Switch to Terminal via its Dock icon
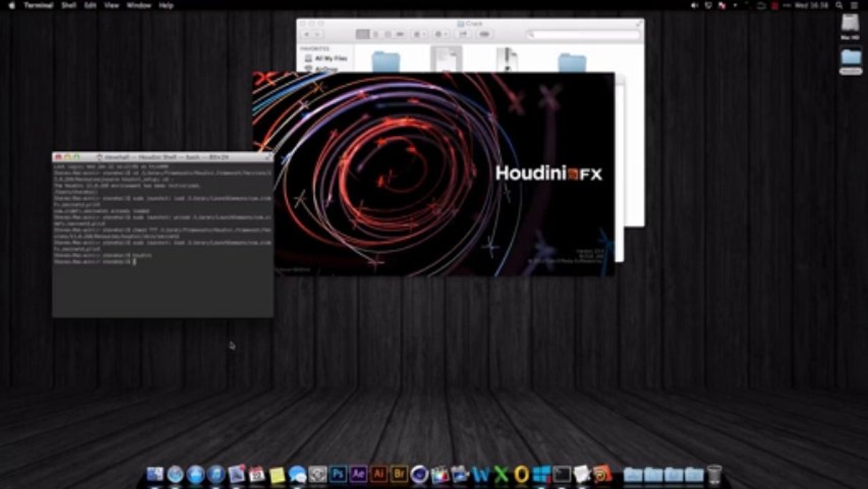This screenshot has height=489, width=868. (561, 473)
